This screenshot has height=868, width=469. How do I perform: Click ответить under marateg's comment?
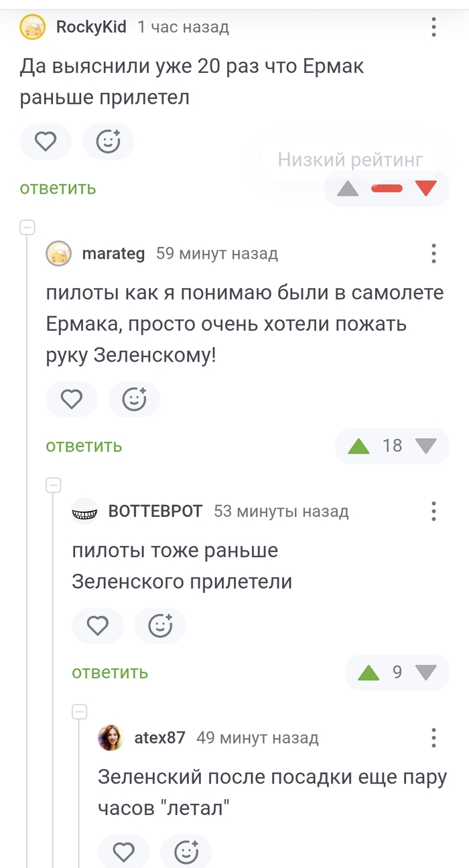pos(83,445)
